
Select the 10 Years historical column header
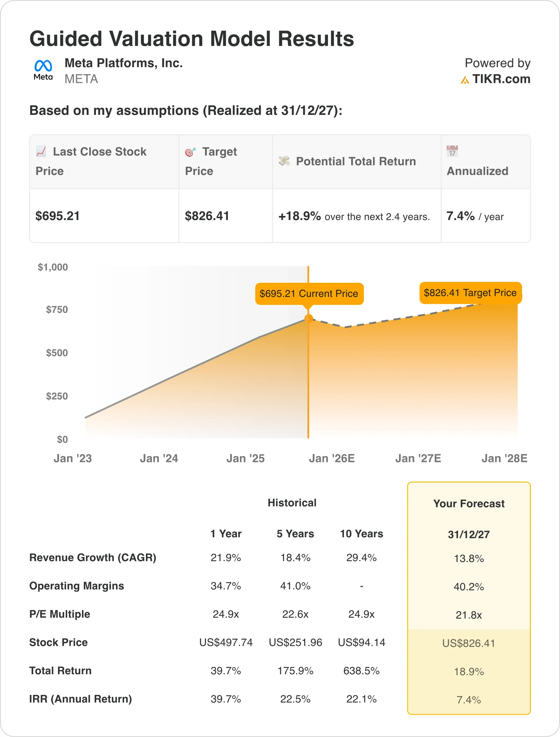[x=361, y=533]
